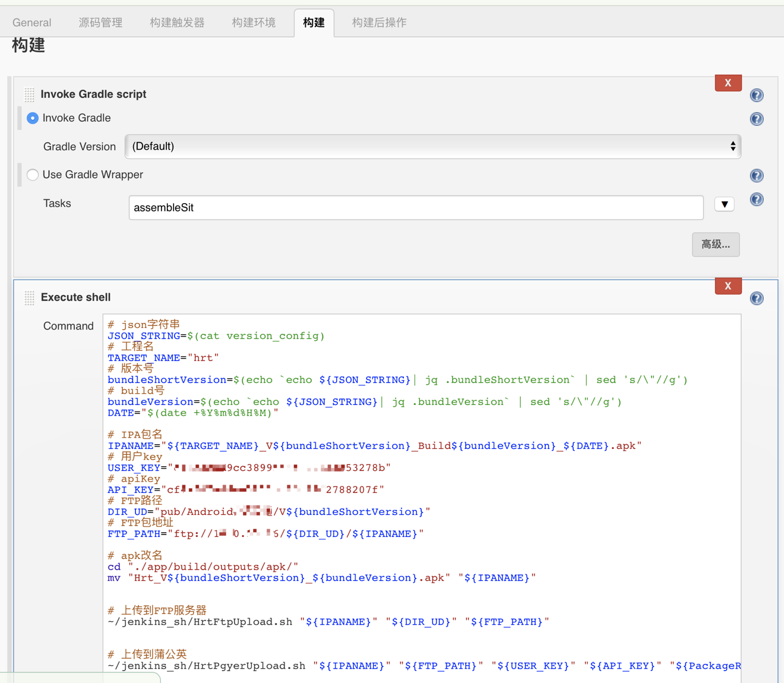Click the HrtPgyerUpload.sh command line
The width and height of the screenshot is (784, 683).
coord(424,666)
